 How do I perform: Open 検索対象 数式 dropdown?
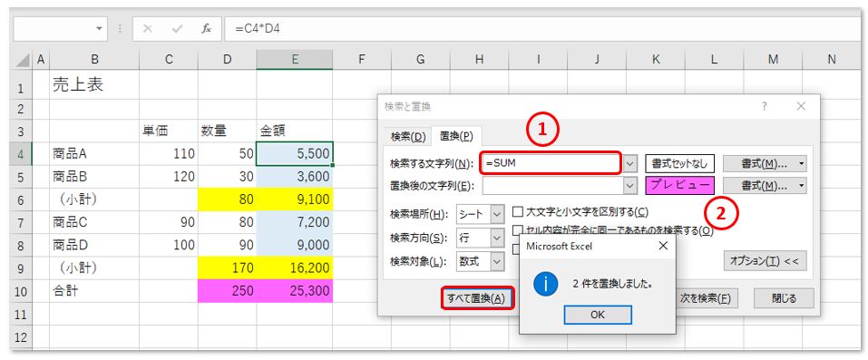498,261
